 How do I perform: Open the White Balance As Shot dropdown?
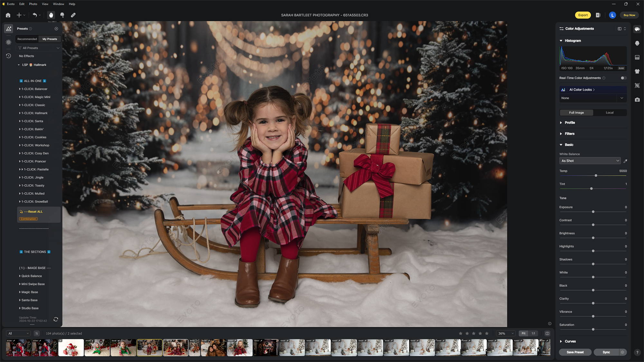(x=590, y=161)
